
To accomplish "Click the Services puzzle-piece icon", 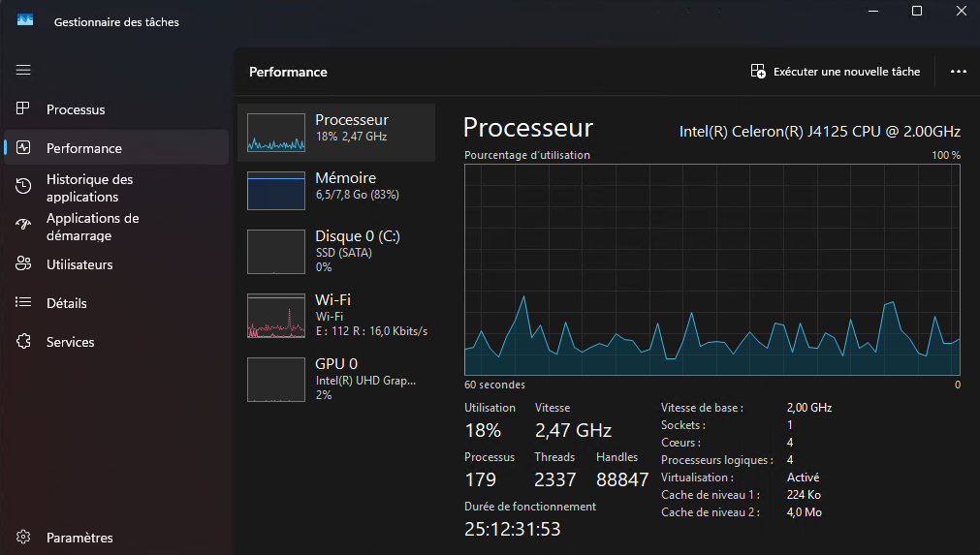I will (23, 341).
